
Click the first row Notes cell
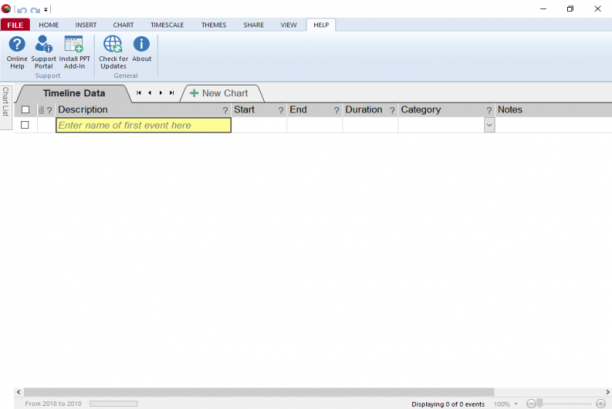pos(553,125)
